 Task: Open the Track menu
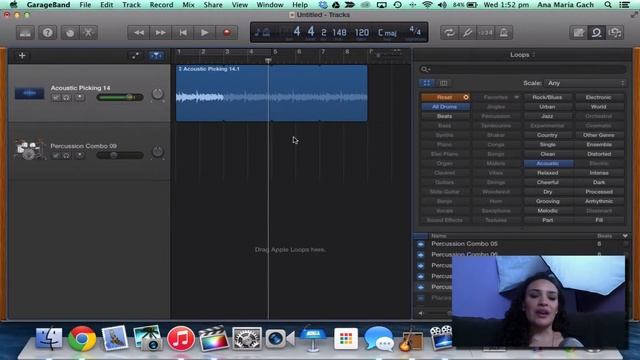[131, 5]
